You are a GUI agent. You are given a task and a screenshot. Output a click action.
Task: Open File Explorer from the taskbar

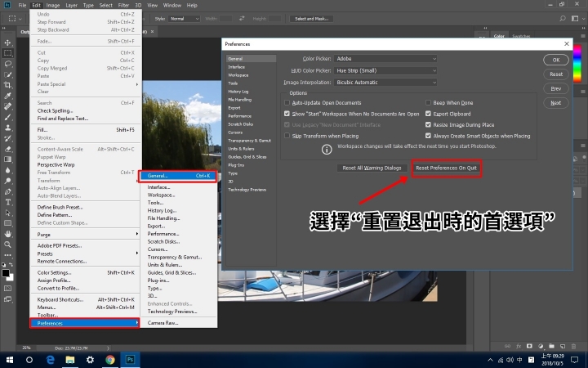(x=70, y=360)
